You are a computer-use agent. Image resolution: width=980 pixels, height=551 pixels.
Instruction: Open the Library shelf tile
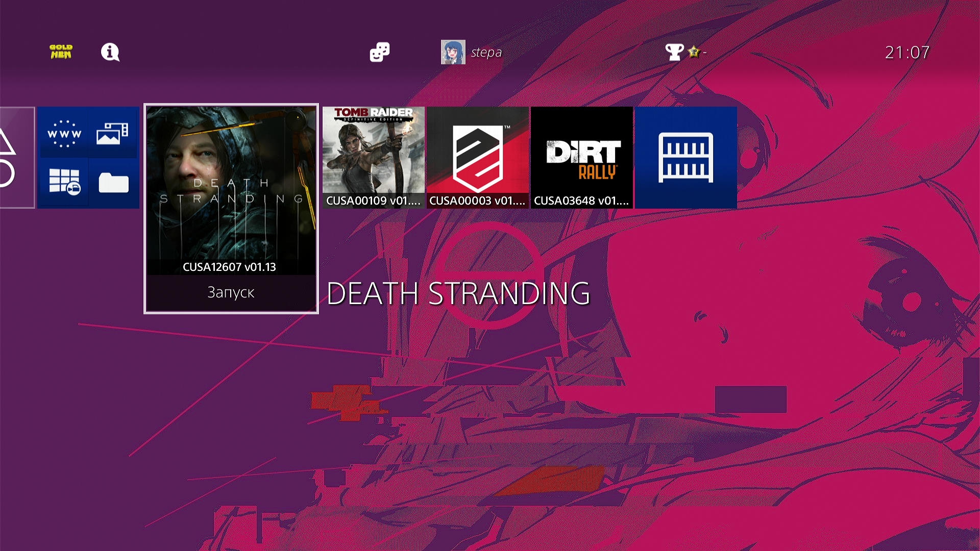[x=685, y=157]
